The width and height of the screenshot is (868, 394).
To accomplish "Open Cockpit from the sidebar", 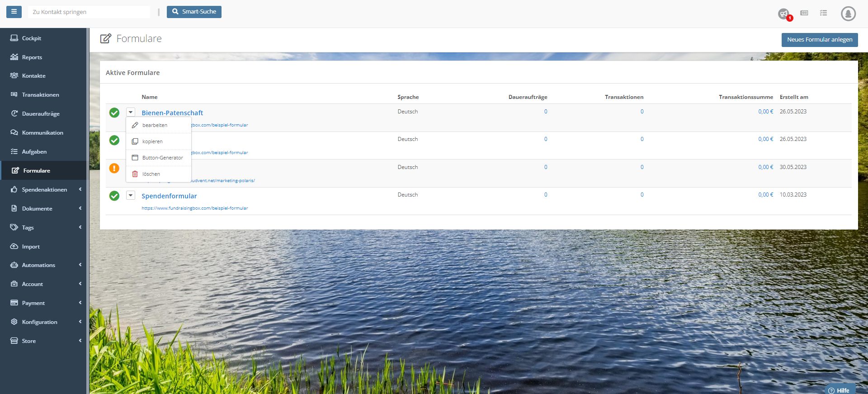I will (31, 38).
